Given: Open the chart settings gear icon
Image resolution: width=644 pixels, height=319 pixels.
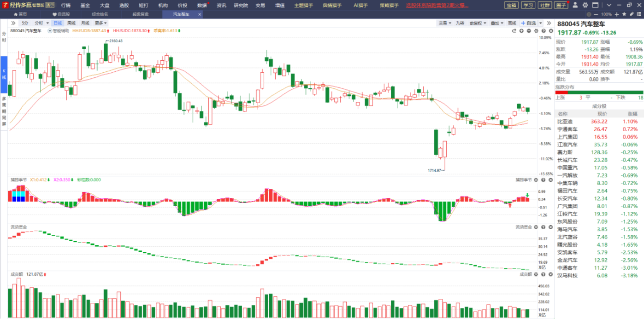Looking at the screenshot, I should coord(537,31).
